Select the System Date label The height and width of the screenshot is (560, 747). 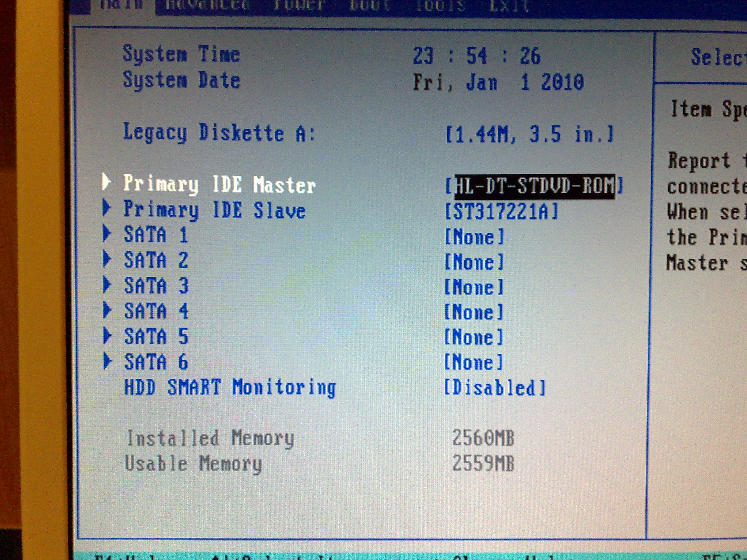pyautogui.click(x=182, y=80)
